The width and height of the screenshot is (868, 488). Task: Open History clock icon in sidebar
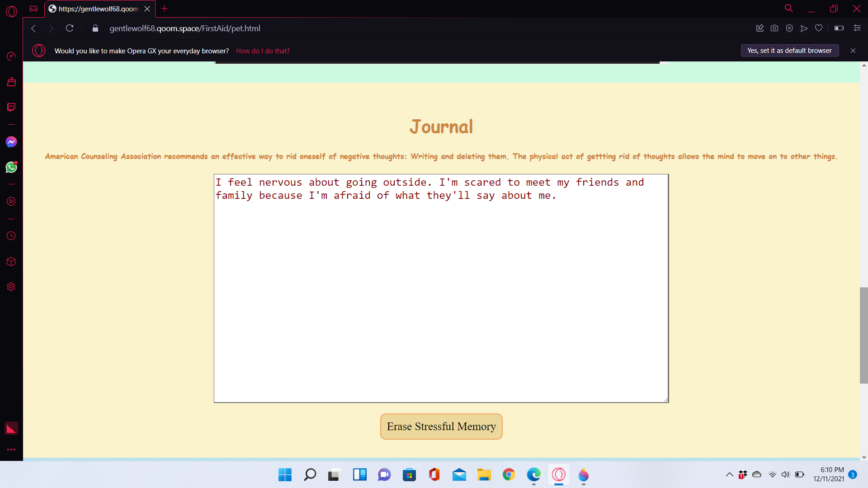(x=11, y=236)
